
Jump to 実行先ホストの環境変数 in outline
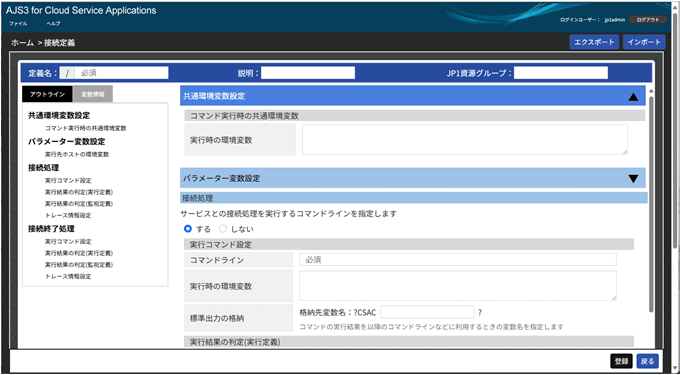tap(77, 154)
